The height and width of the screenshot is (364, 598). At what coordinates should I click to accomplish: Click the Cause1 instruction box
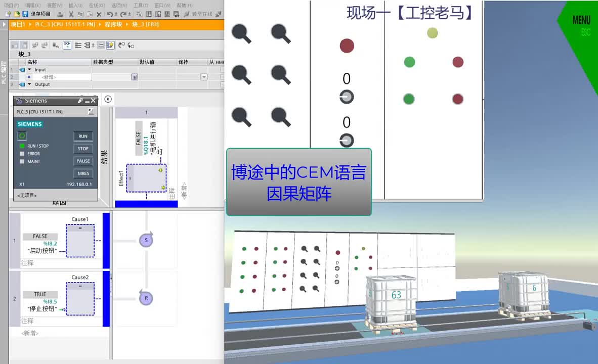coord(80,241)
